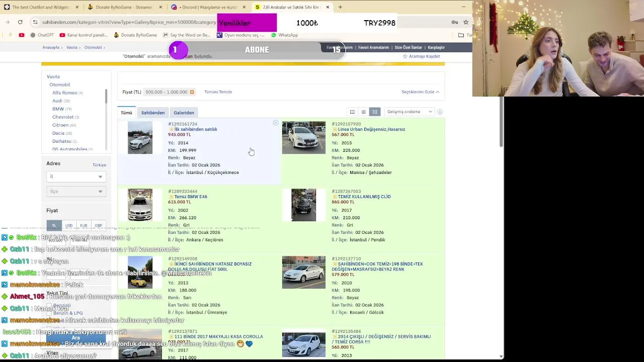Close the Discord browser tab
The height and width of the screenshot is (362, 644).
pyautogui.click(x=245, y=7)
